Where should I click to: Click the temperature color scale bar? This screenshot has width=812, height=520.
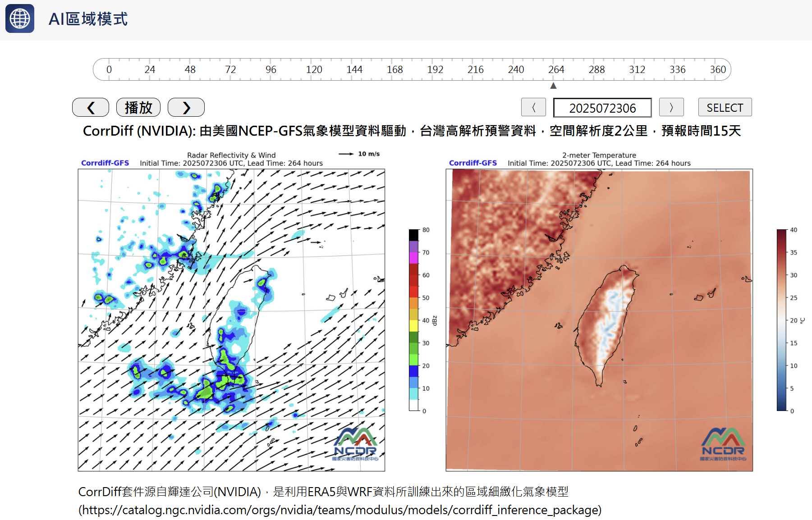(x=781, y=320)
